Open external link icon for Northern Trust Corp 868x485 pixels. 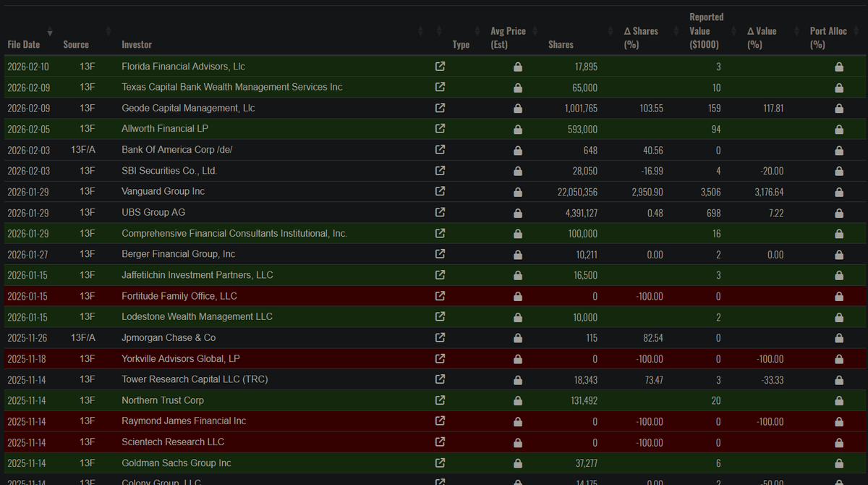[440, 400]
